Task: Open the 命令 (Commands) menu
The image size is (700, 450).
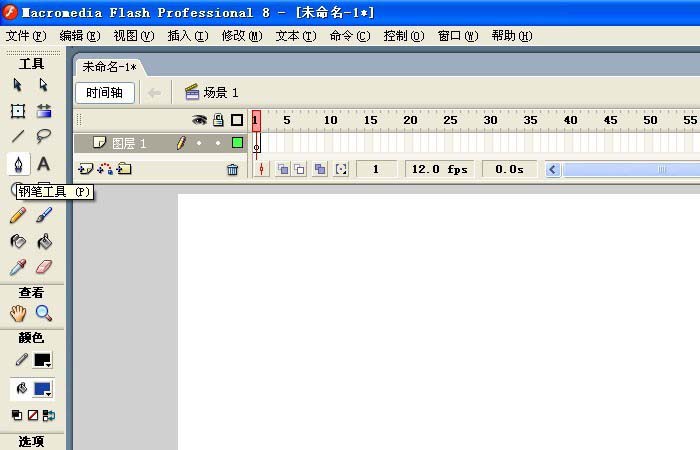Action: (350, 36)
